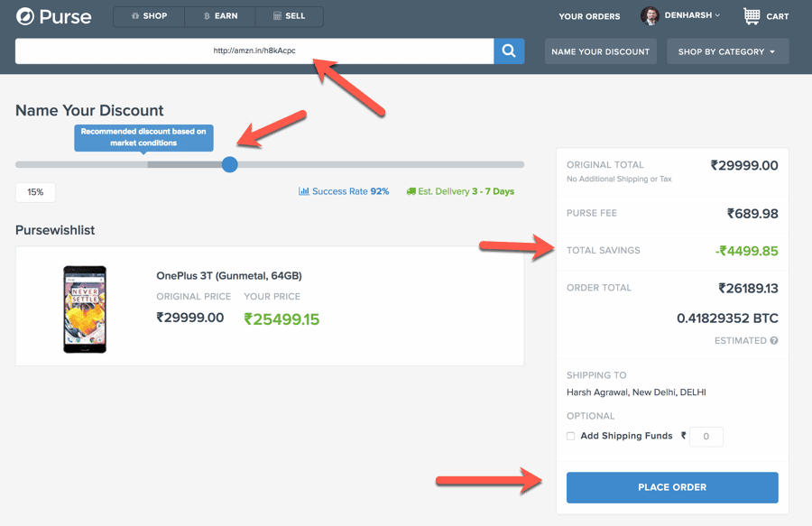
Task: Click the shipping funds amount field
Action: [706, 437]
